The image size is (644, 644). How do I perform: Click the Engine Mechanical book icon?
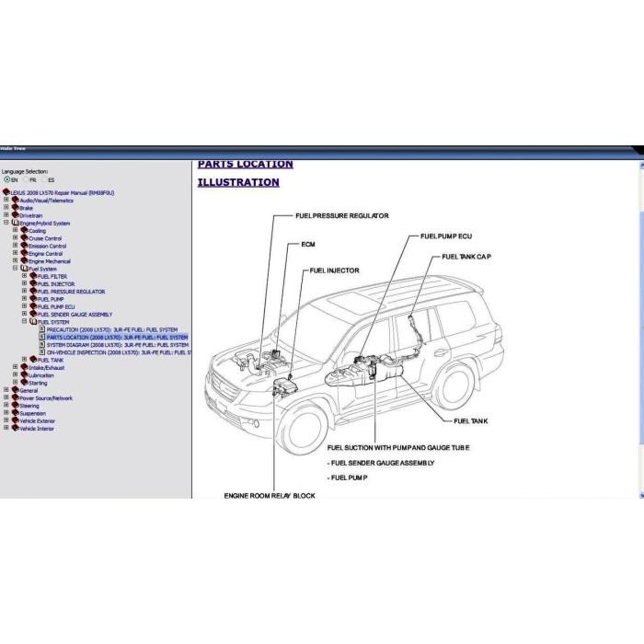(x=24, y=260)
